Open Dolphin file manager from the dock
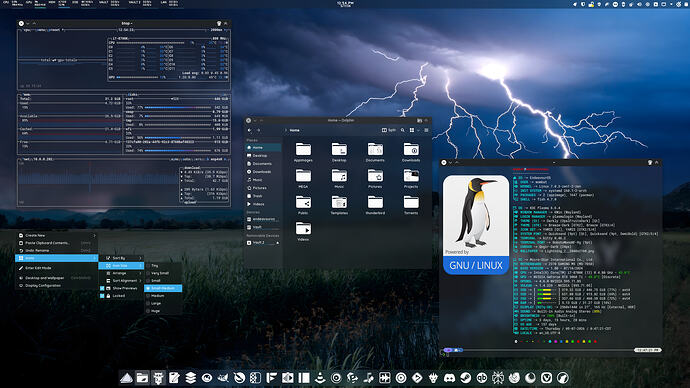Image resolution: width=690 pixels, height=388 pixels. 142,377
